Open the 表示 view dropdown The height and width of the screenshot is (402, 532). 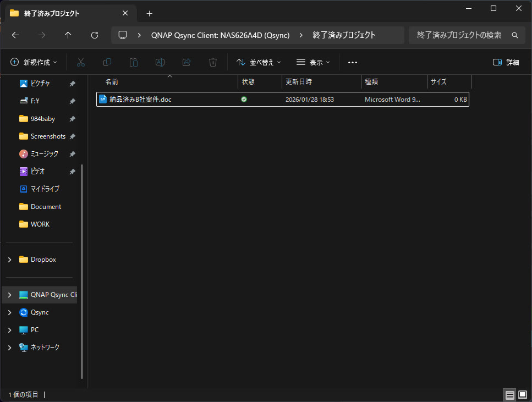point(313,63)
